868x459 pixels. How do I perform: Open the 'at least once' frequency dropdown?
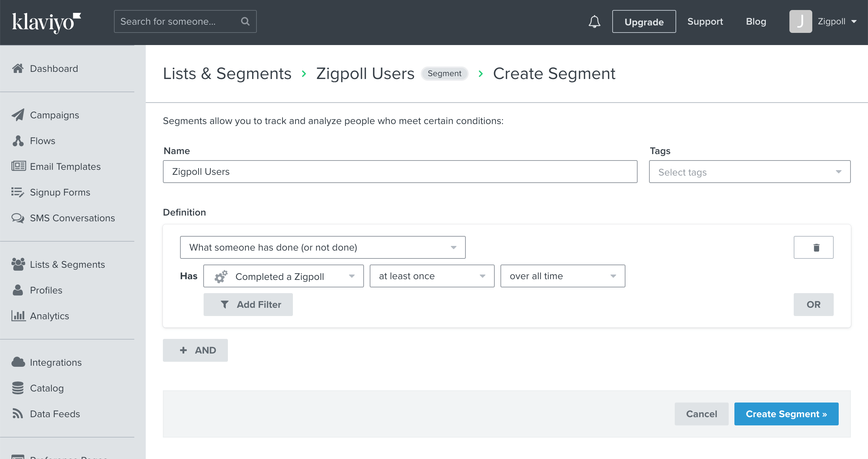(432, 276)
